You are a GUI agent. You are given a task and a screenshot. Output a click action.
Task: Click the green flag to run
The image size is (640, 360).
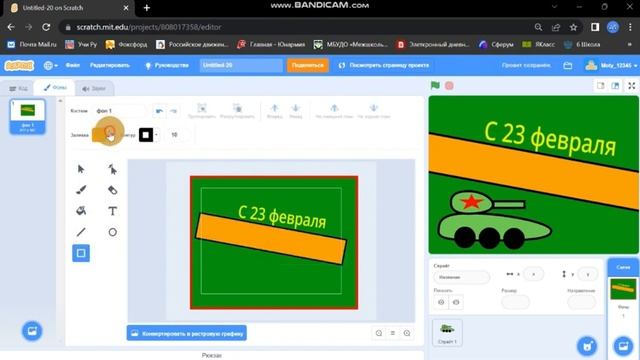(x=435, y=85)
